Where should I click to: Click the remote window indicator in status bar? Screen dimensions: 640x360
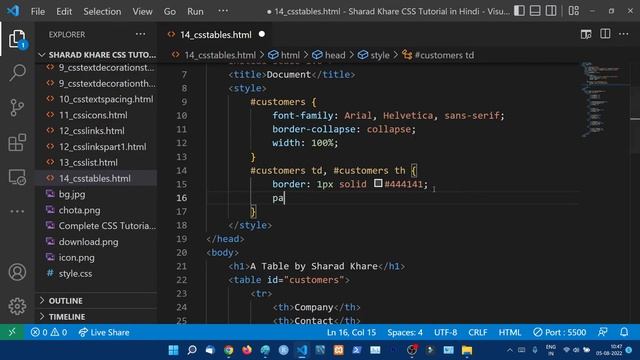(12, 332)
